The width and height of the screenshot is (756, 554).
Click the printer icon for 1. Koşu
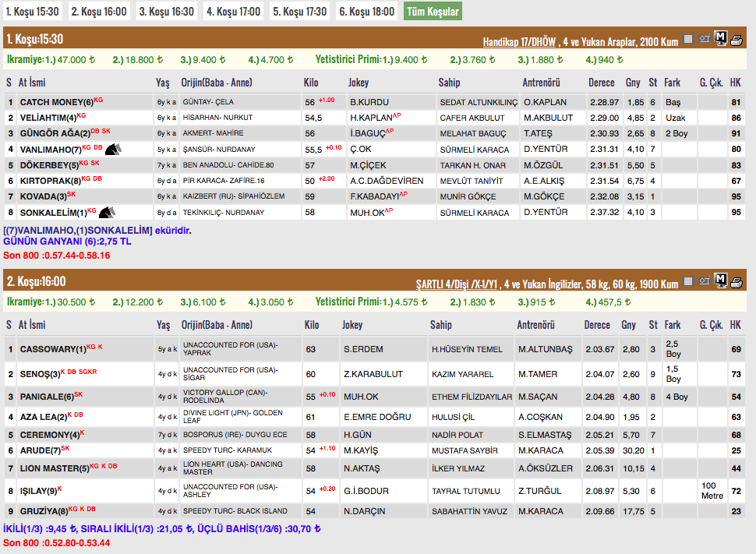[x=737, y=40]
